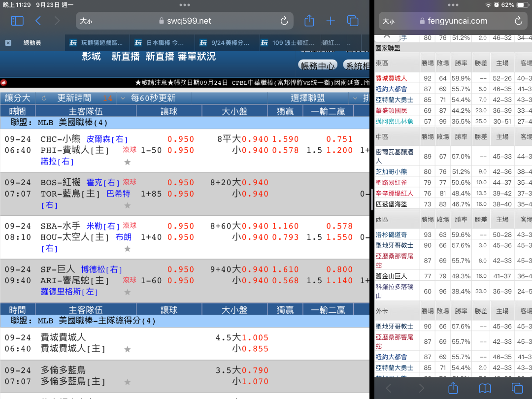Image resolution: width=532 pixels, height=399 pixels.
Task: Star the SEA-水手 vs HOU-太空人 game
Action: (x=127, y=249)
